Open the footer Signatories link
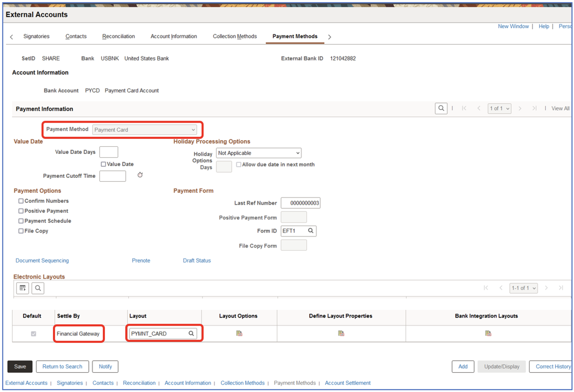The width and height of the screenshot is (574, 392). pos(70,383)
